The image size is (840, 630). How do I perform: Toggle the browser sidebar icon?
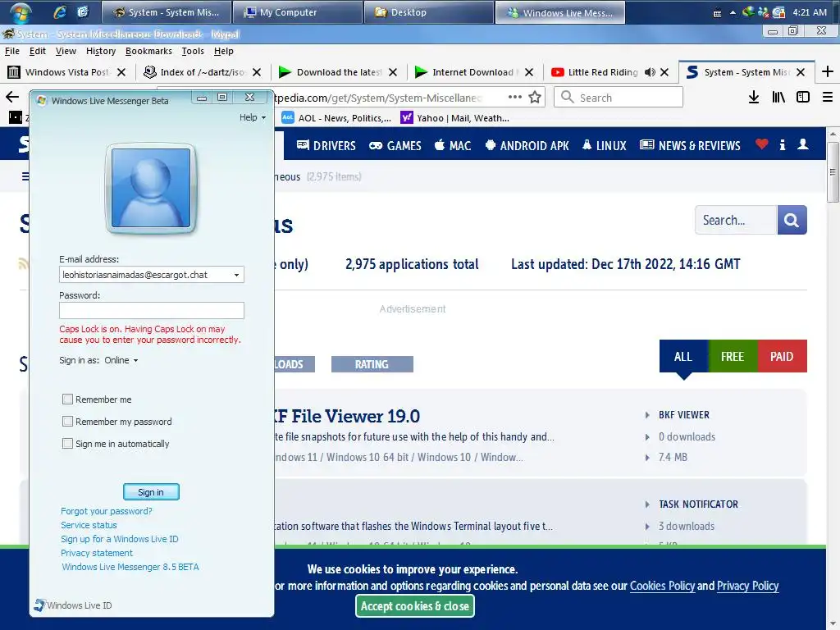803,97
